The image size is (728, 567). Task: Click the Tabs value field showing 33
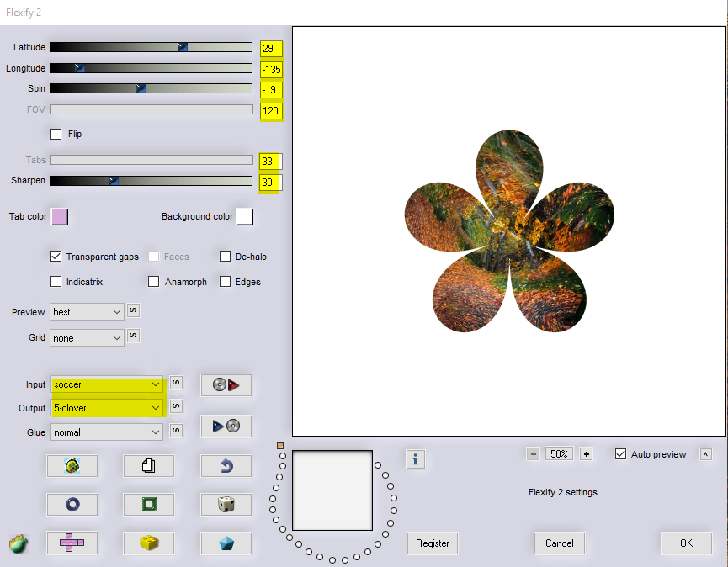coord(270,162)
